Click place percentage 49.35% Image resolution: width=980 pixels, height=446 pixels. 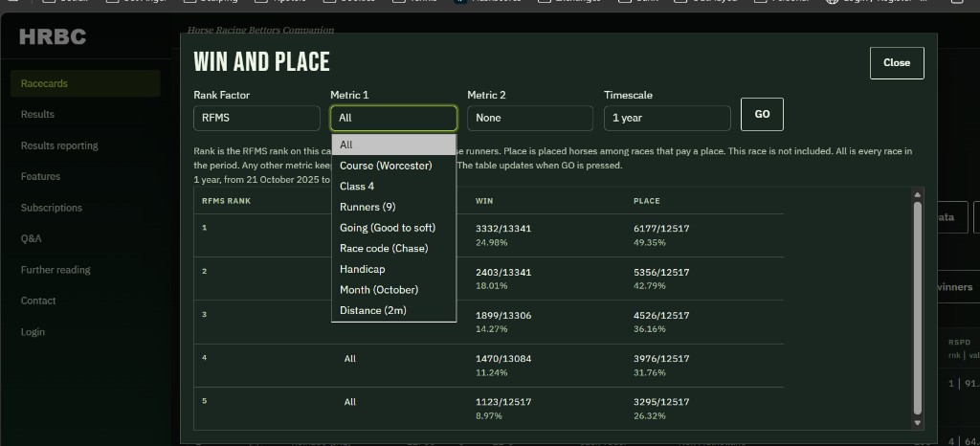[650, 242]
